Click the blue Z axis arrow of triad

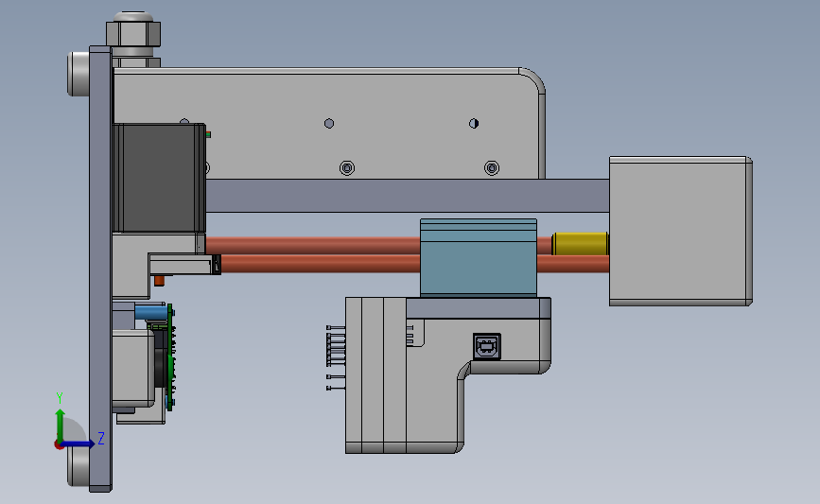click(79, 444)
